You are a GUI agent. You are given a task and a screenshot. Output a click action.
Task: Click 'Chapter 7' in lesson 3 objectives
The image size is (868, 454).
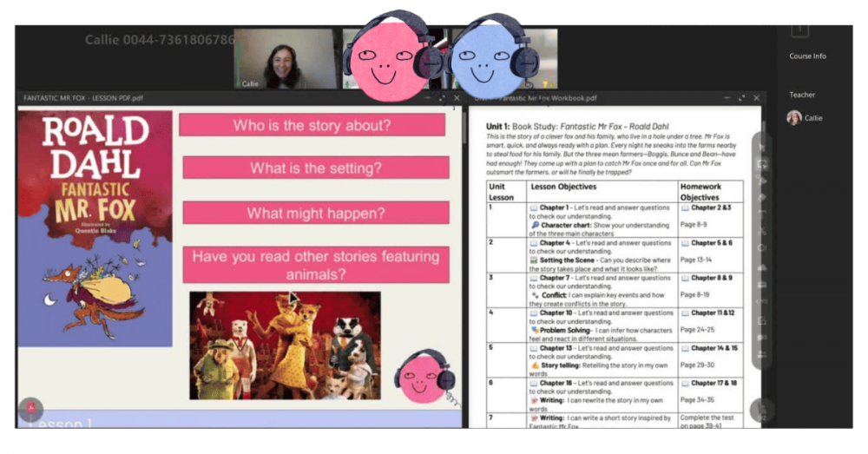[x=555, y=278]
